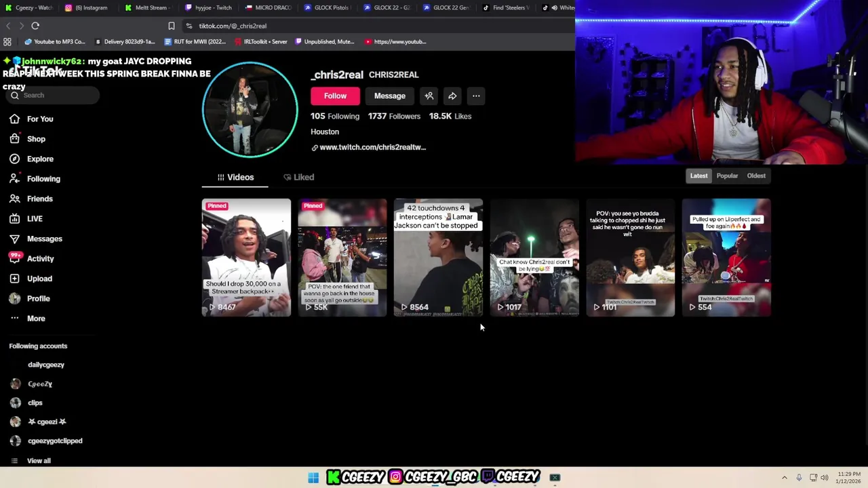This screenshot has height=488, width=868.
Task: Show hidden system tray icons
Action: (x=785, y=478)
